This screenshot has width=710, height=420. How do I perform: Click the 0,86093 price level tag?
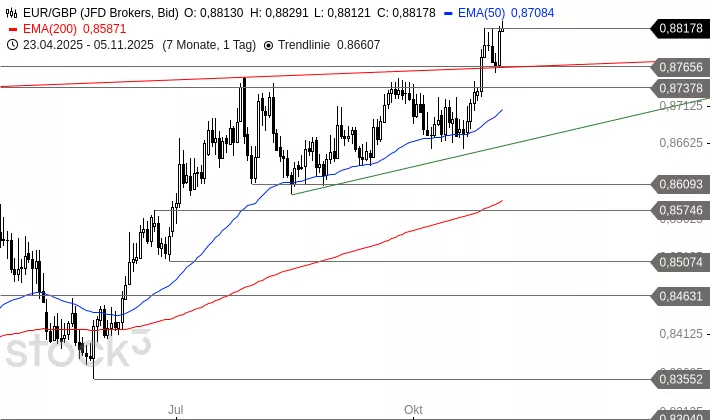(680, 184)
